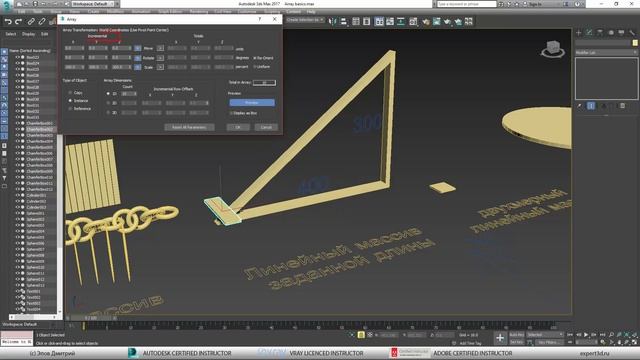Click the object color swatch
The image size is (640, 360).
pos(635,42)
